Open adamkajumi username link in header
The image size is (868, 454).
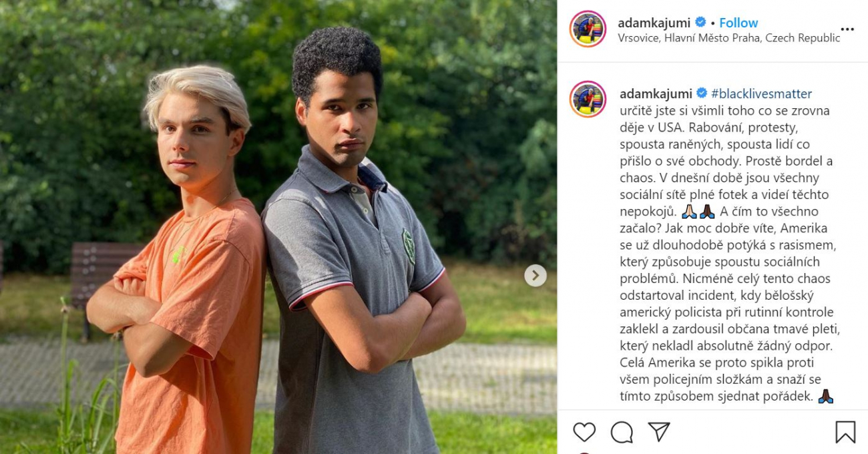tap(654, 23)
